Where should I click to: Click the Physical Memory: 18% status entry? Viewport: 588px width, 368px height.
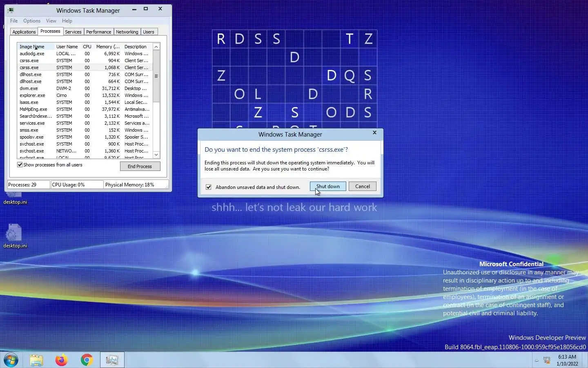pyautogui.click(x=136, y=185)
